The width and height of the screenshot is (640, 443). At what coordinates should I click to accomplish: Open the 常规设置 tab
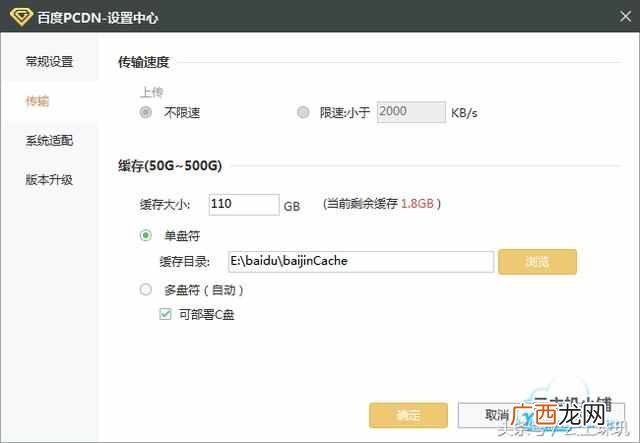[49, 62]
